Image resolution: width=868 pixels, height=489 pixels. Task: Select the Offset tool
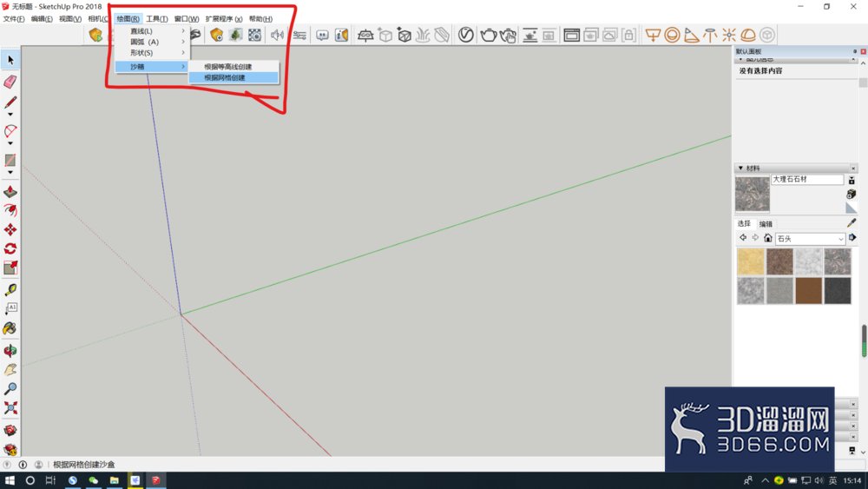coord(10,210)
